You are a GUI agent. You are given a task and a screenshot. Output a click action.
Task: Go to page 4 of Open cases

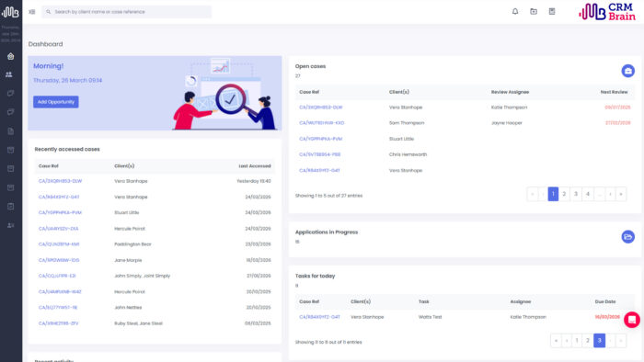(x=588, y=194)
